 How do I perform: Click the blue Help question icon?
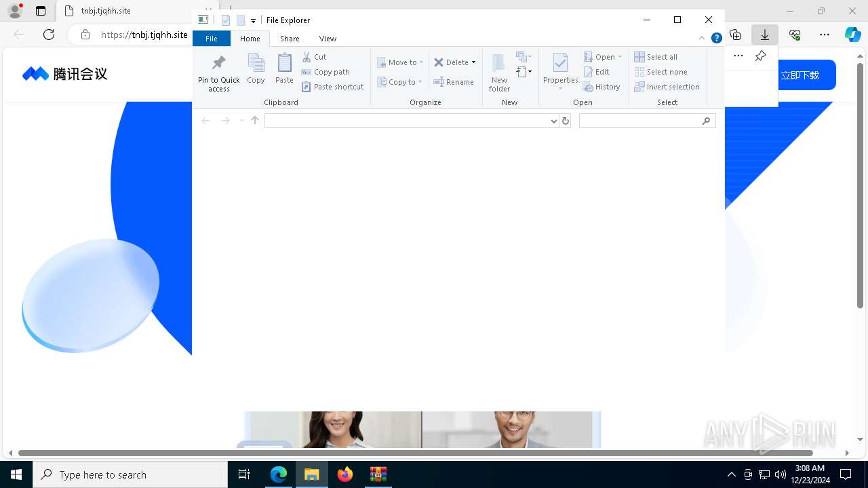(716, 38)
